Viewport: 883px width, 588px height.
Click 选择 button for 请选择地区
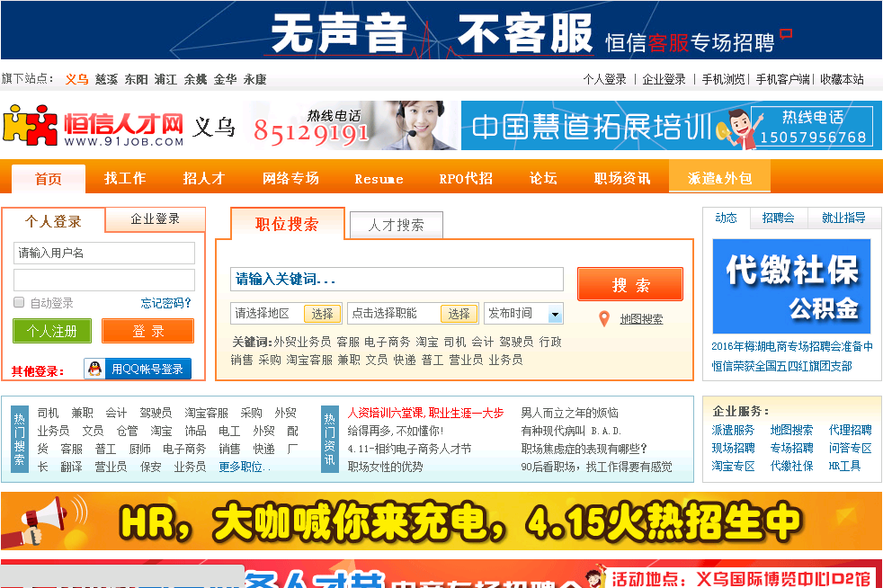(x=322, y=314)
